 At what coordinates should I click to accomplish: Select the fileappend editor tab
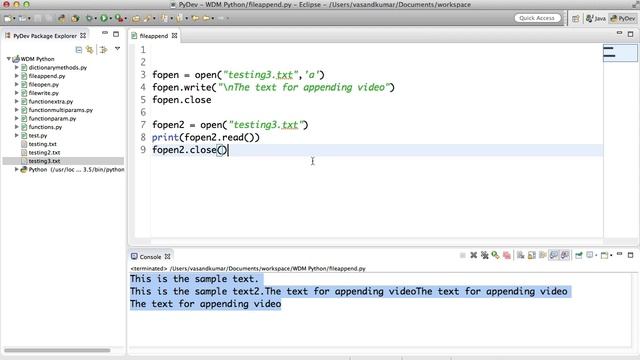[x=153, y=36]
